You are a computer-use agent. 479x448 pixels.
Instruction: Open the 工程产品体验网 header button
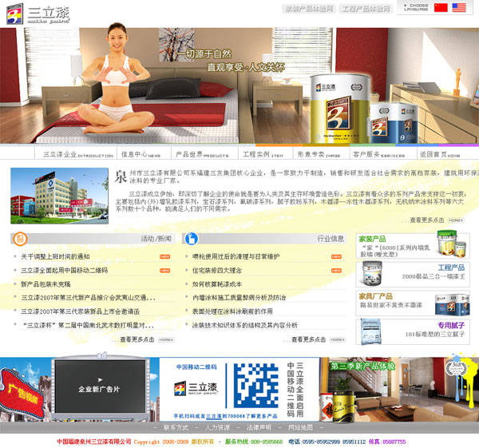(366, 9)
